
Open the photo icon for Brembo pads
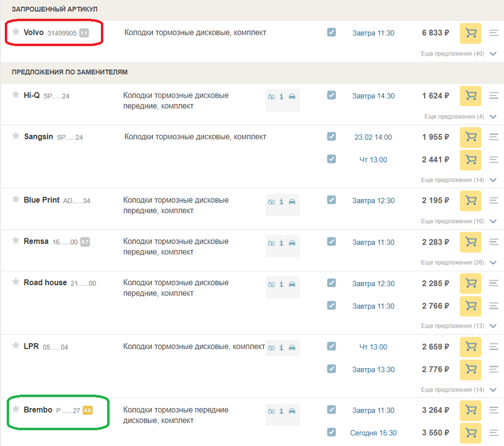pos(271,411)
